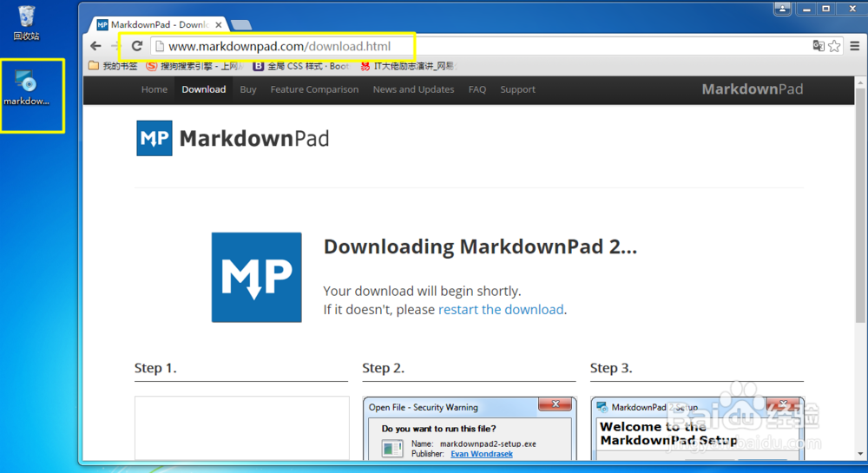
Task: Click the page vertical scrollbar
Action: point(859,205)
